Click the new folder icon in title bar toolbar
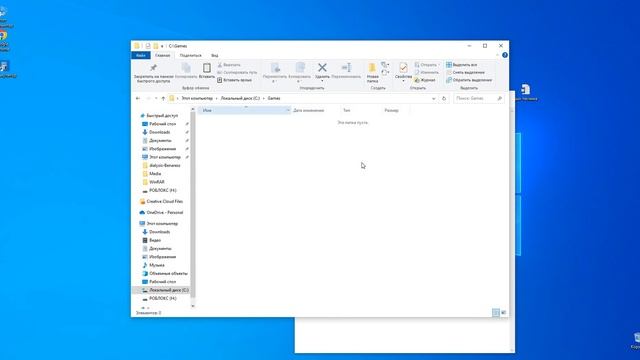Screen dimensions: 640x360 pos(156,46)
